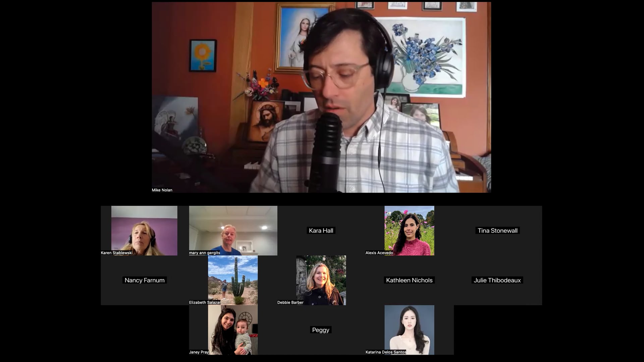Image resolution: width=644 pixels, height=362 pixels.
Task: Click the Mike Nolan name label
Action: click(162, 190)
